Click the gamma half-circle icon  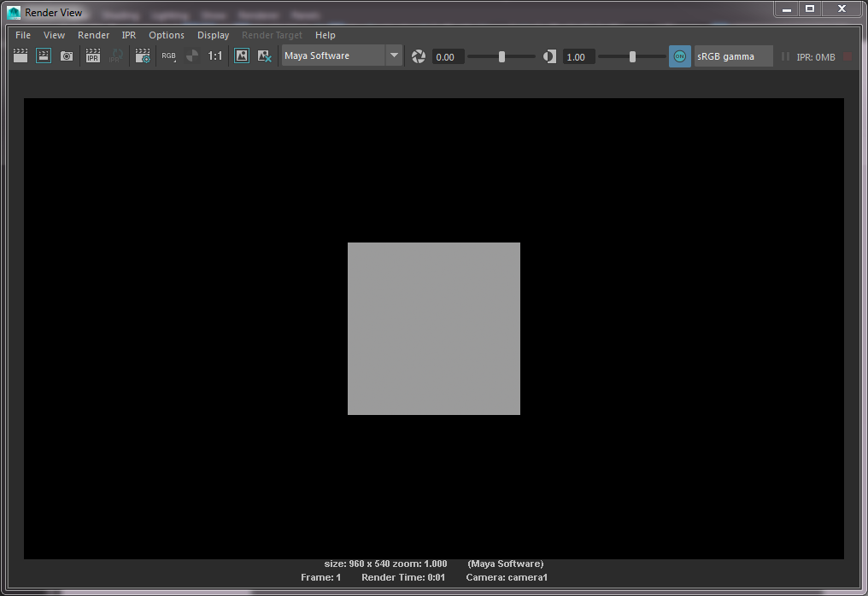(549, 56)
